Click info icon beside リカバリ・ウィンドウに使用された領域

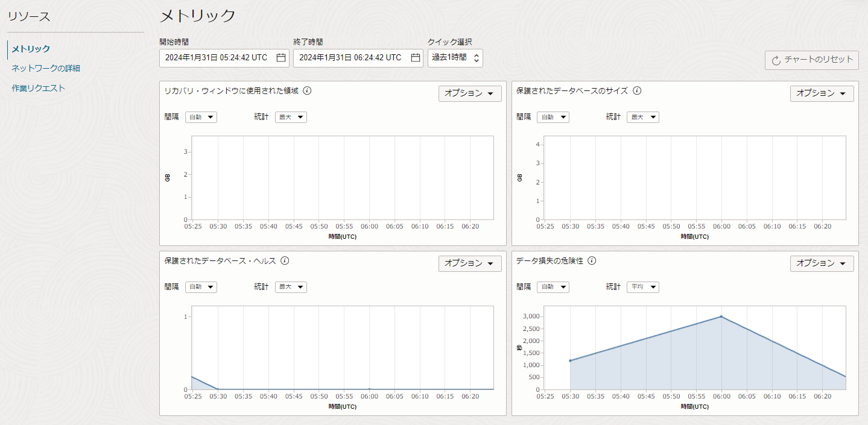pos(307,91)
